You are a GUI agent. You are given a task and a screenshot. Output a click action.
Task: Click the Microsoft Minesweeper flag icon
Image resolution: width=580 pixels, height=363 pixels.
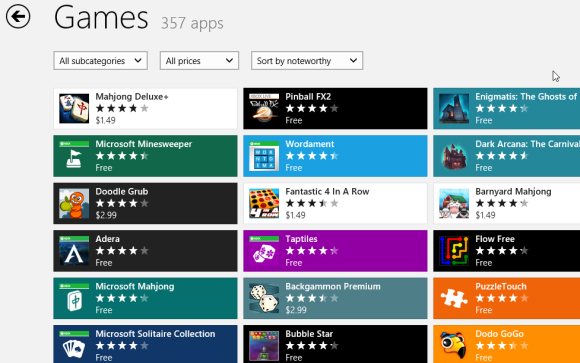[x=74, y=156]
